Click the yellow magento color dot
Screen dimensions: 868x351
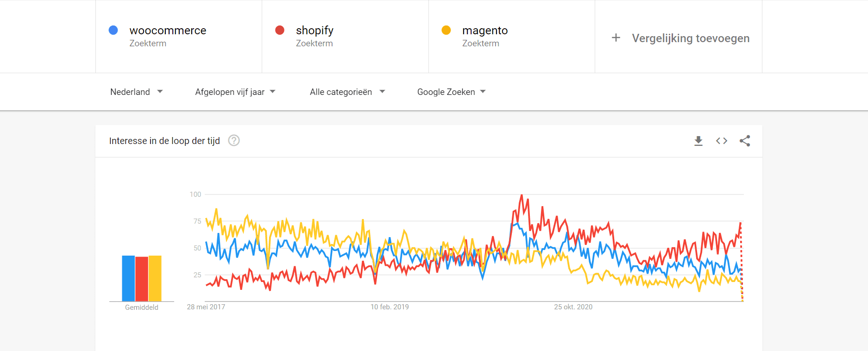tap(446, 30)
